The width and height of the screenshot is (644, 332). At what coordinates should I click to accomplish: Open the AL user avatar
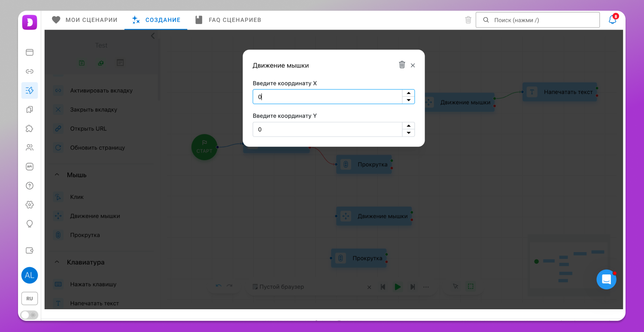(30, 275)
